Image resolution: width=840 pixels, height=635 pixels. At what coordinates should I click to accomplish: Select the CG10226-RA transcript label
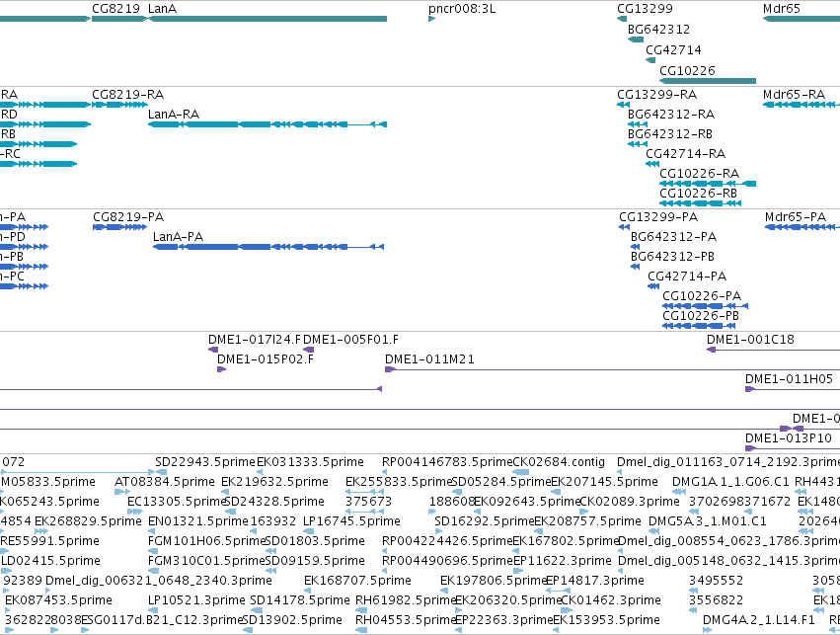(699, 174)
